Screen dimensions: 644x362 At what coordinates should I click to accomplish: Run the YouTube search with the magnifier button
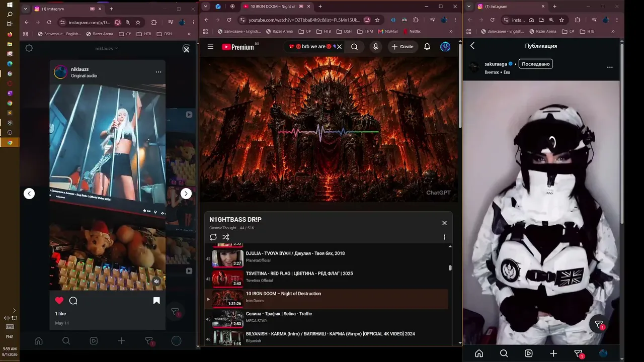[x=355, y=47]
